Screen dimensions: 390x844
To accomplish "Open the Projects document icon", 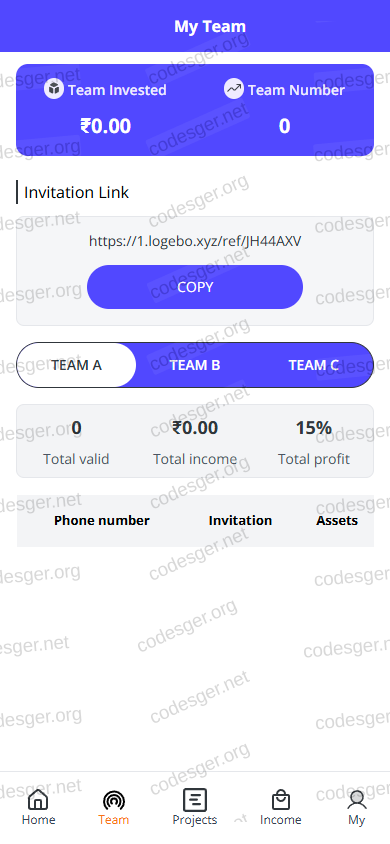I will 195,800.
